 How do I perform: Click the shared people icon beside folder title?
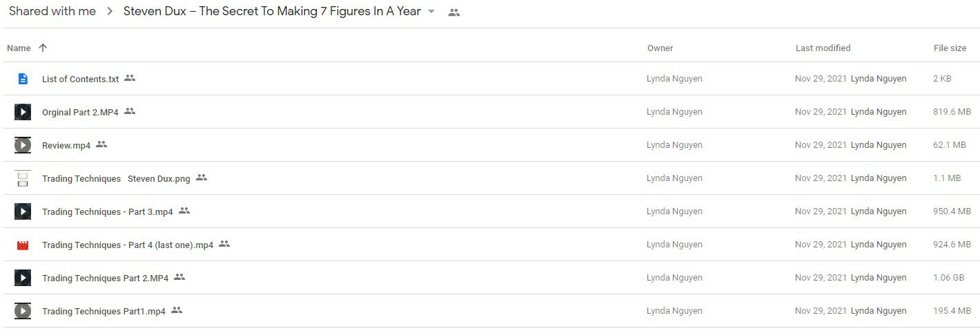click(x=453, y=12)
